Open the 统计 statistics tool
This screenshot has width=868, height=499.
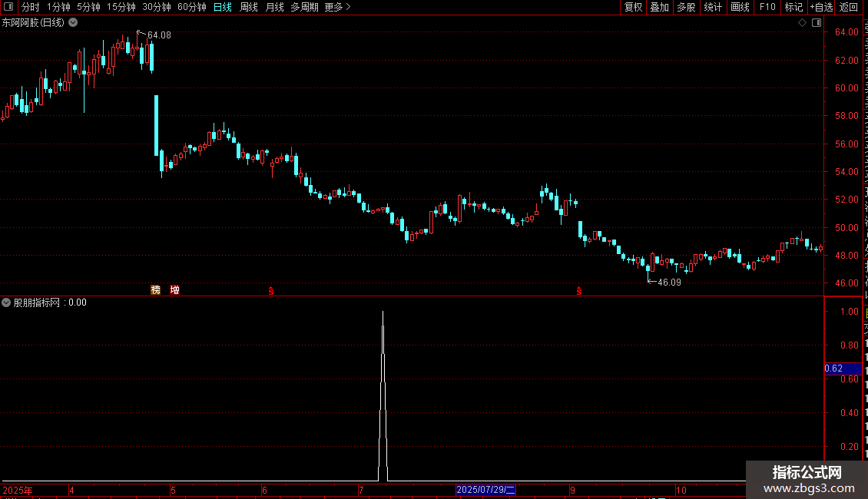pos(713,7)
